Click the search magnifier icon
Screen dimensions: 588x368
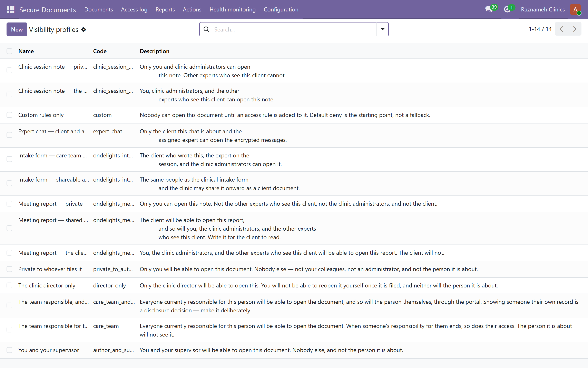[x=207, y=29]
